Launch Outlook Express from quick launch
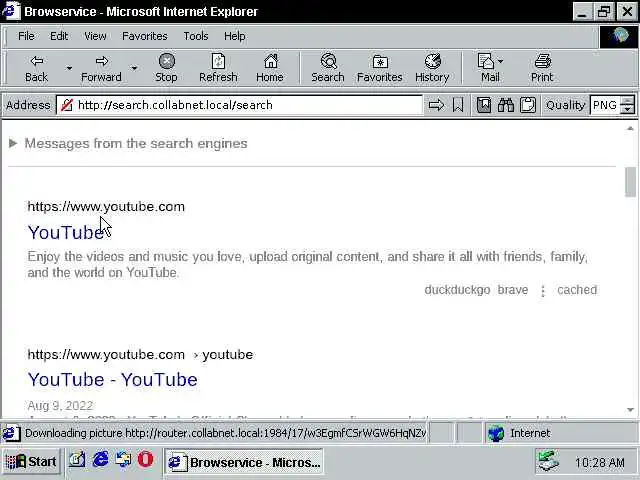This screenshot has height=480, width=640. click(123, 460)
